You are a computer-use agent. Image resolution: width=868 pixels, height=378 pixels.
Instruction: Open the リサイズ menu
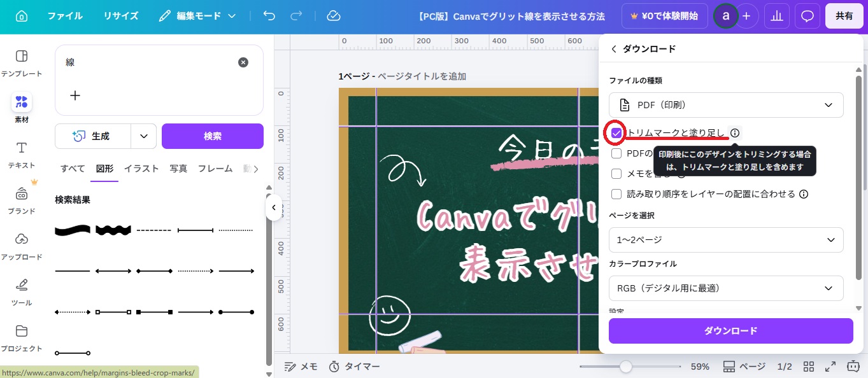click(121, 16)
